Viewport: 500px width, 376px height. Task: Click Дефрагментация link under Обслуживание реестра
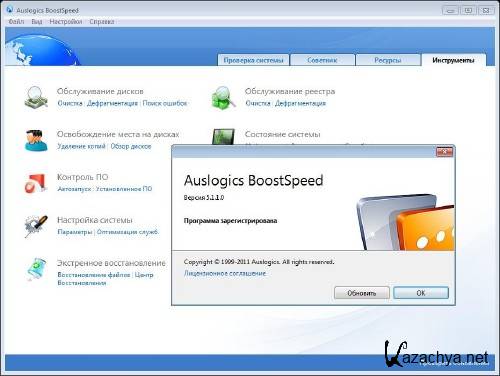tap(300, 103)
